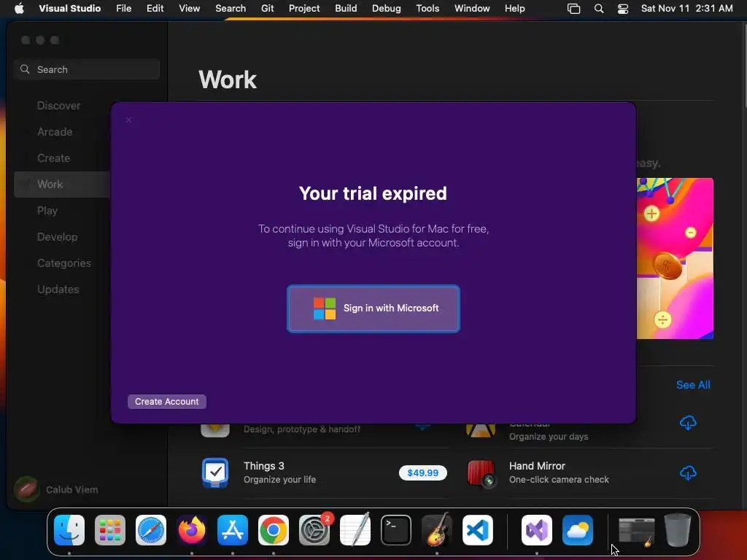Open the Apple menu
The width and height of the screenshot is (747, 560).
point(19,8)
